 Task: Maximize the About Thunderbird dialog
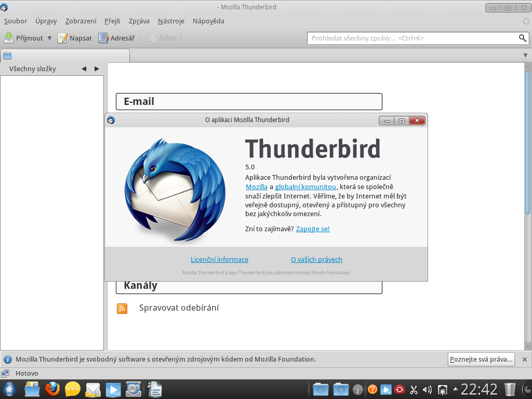coord(402,121)
